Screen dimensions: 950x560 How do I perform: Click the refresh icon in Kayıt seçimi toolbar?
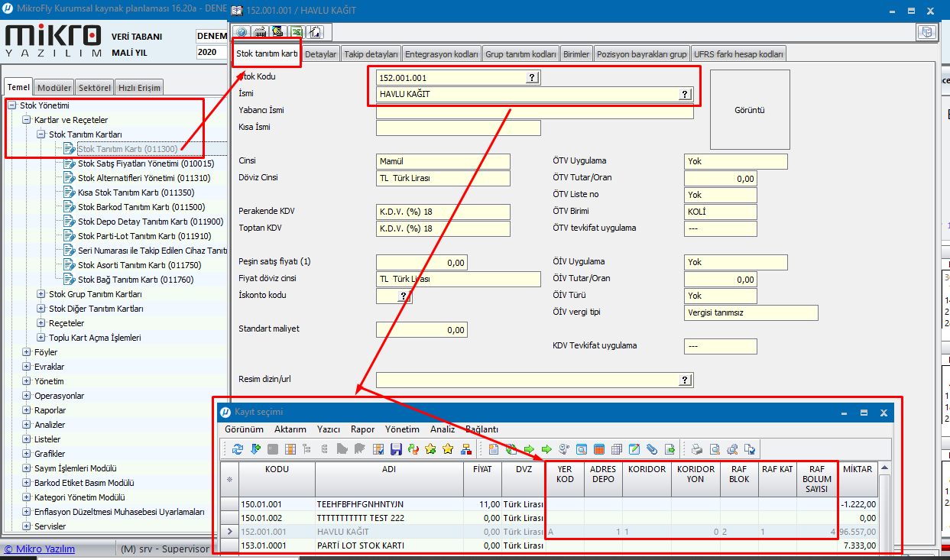[237, 449]
